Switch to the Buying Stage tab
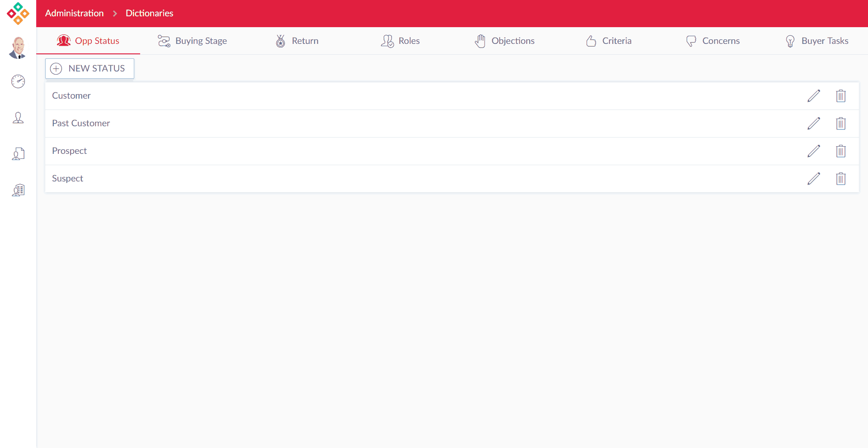 (x=192, y=41)
